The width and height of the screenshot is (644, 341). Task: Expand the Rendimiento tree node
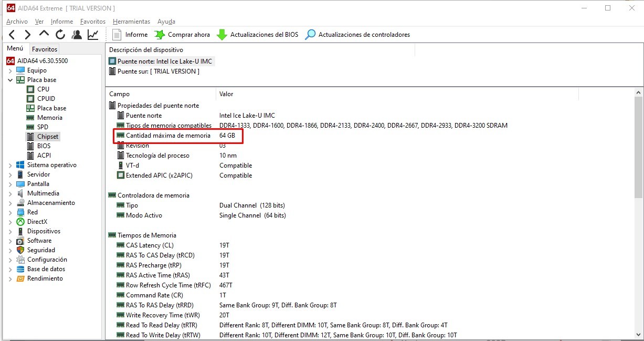click(10, 278)
